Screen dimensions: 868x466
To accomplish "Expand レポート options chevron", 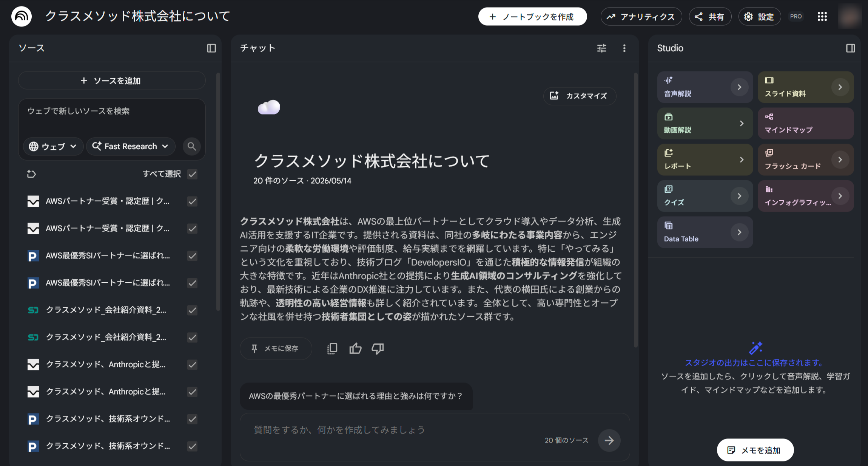I will pyautogui.click(x=742, y=159).
